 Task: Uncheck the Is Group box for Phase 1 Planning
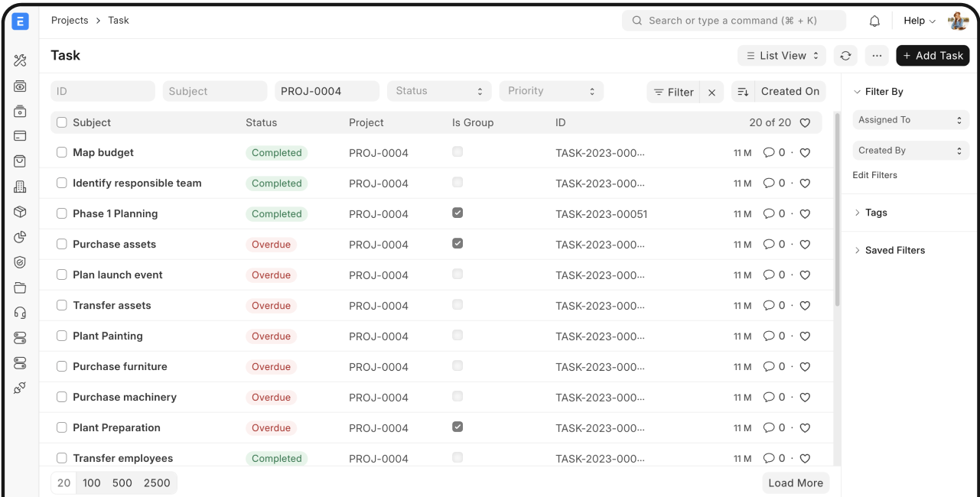click(457, 213)
